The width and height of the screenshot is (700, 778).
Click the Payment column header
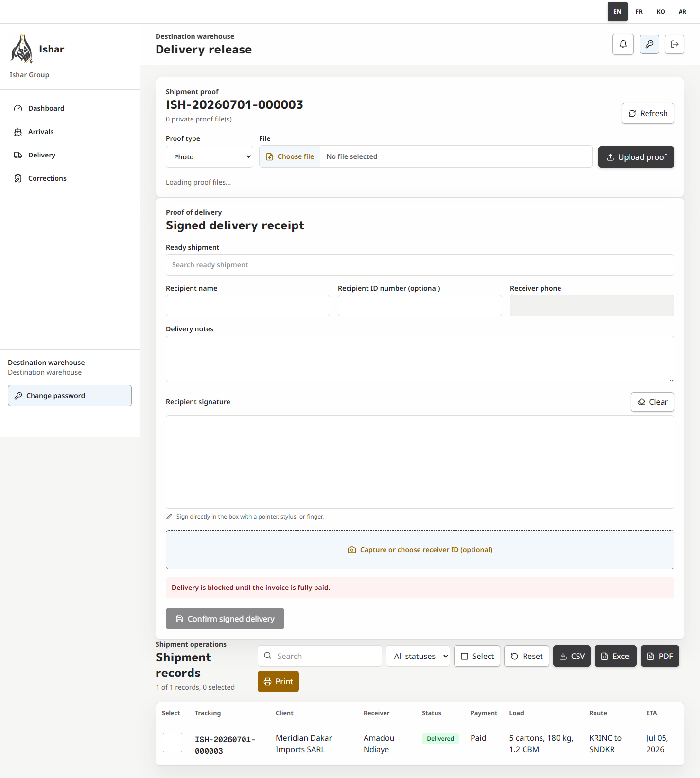[x=484, y=713]
